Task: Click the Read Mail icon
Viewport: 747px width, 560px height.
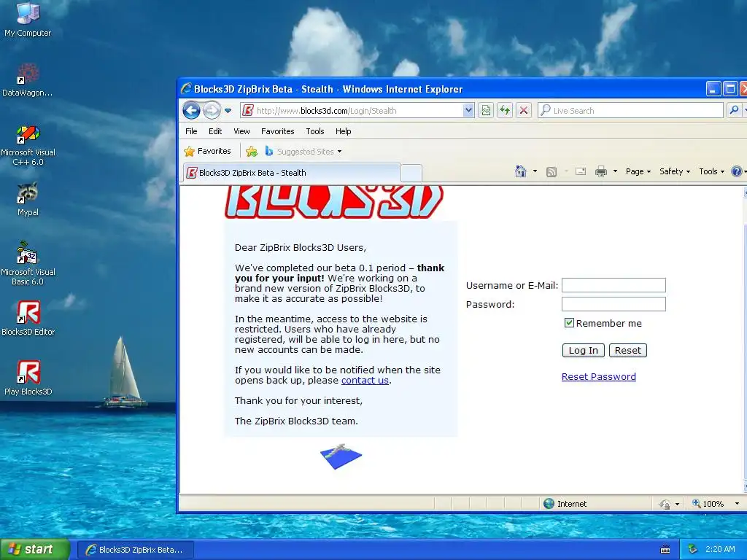Action: click(x=580, y=171)
